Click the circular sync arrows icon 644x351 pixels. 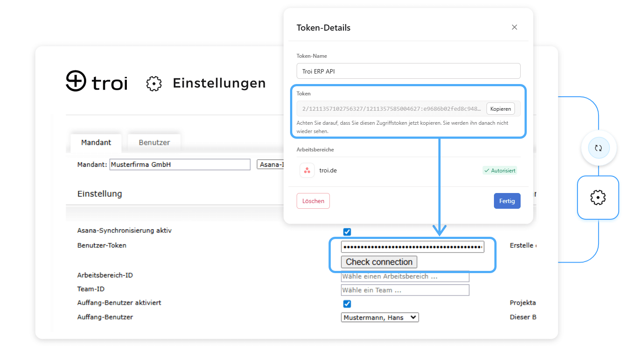click(x=598, y=148)
